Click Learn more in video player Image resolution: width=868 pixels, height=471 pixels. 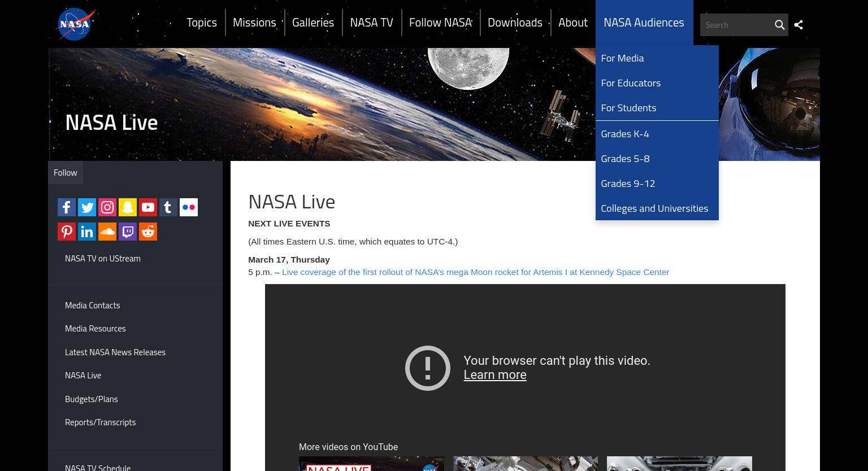pos(495,375)
